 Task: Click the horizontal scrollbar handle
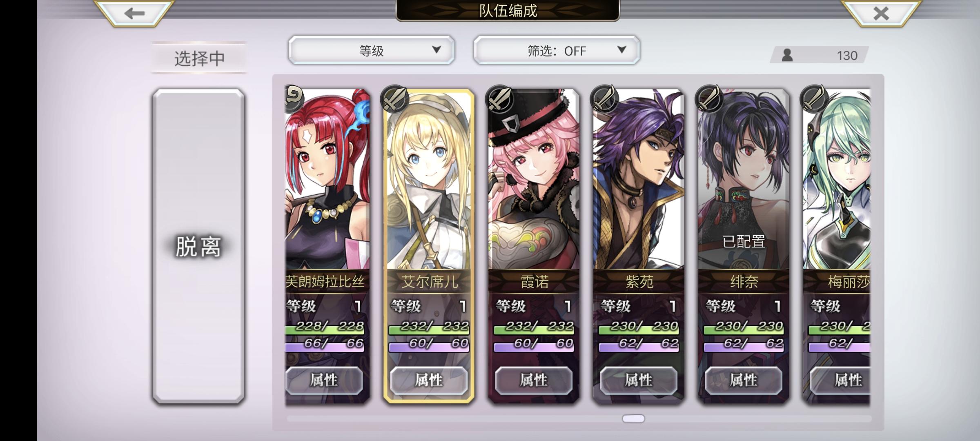[x=633, y=419]
